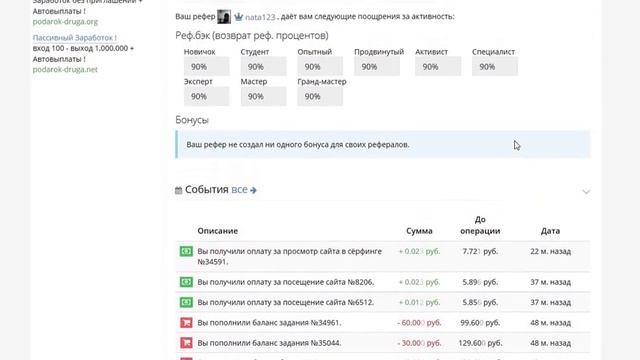This screenshot has width=640, height=360.
Task: Click 'Вы получили оплату за посещение сайта №6512.'
Action: pyautogui.click(x=286, y=302)
